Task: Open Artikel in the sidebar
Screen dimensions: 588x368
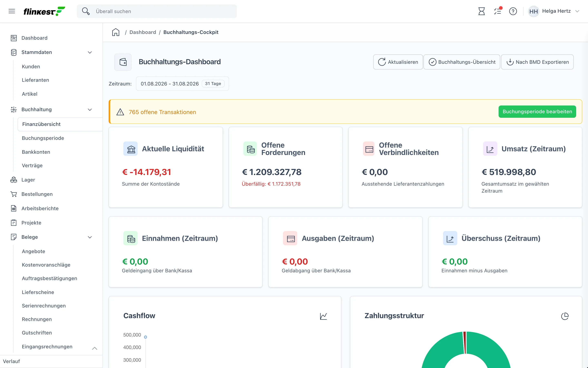Action: pos(30,94)
